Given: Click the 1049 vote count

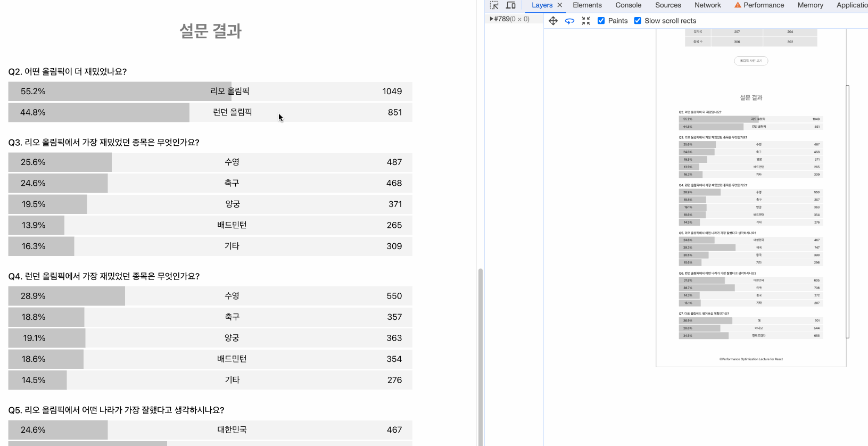Looking at the screenshot, I should [x=392, y=92].
